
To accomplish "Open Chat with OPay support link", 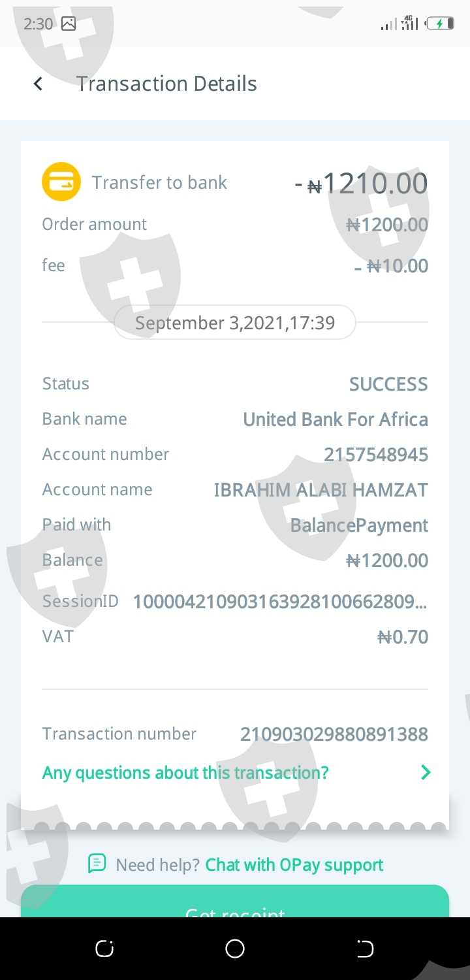I will pos(294,865).
